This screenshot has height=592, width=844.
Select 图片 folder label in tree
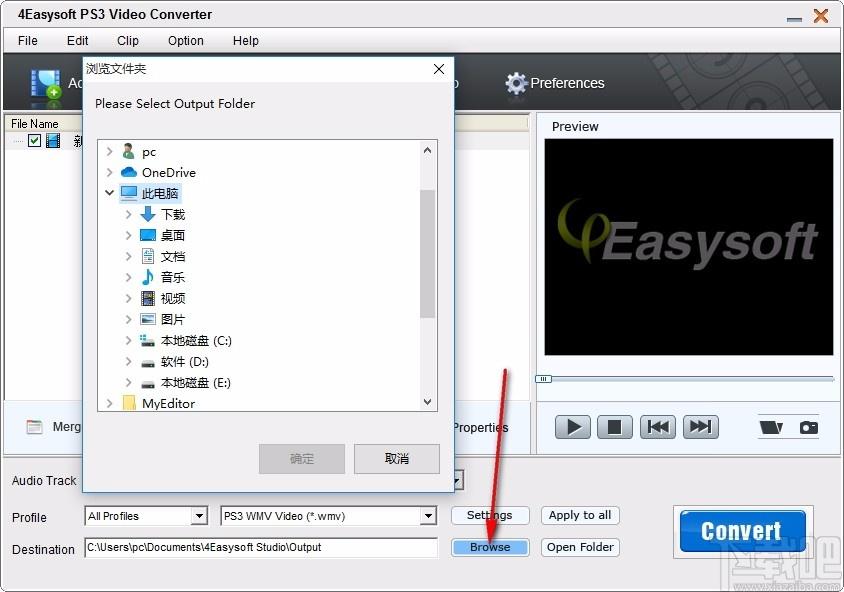click(x=173, y=319)
